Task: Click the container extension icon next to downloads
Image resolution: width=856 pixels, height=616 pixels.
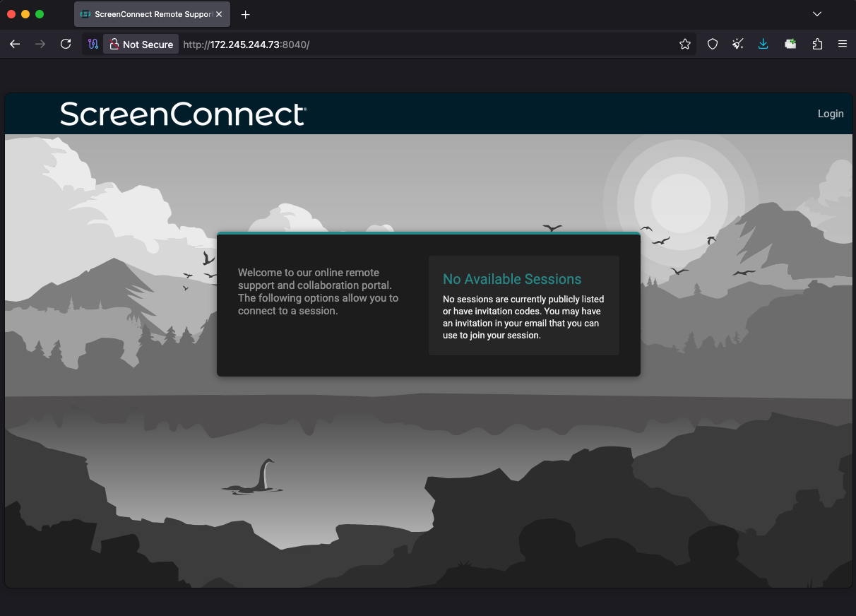Action: tap(790, 44)
